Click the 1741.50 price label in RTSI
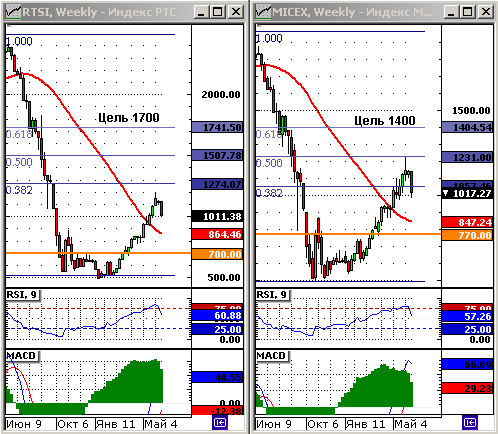498x434 pixels. (x=218, y=127)
